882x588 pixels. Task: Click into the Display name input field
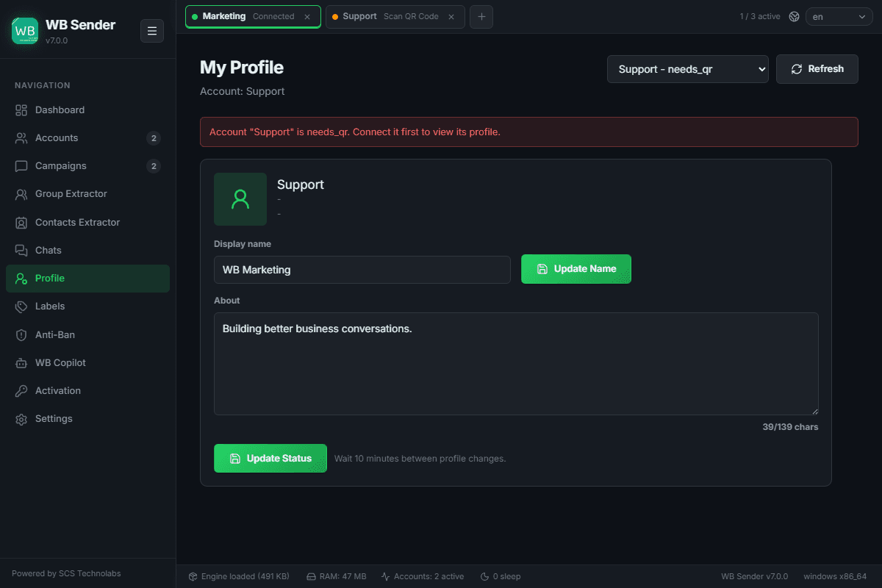[362, 270]
